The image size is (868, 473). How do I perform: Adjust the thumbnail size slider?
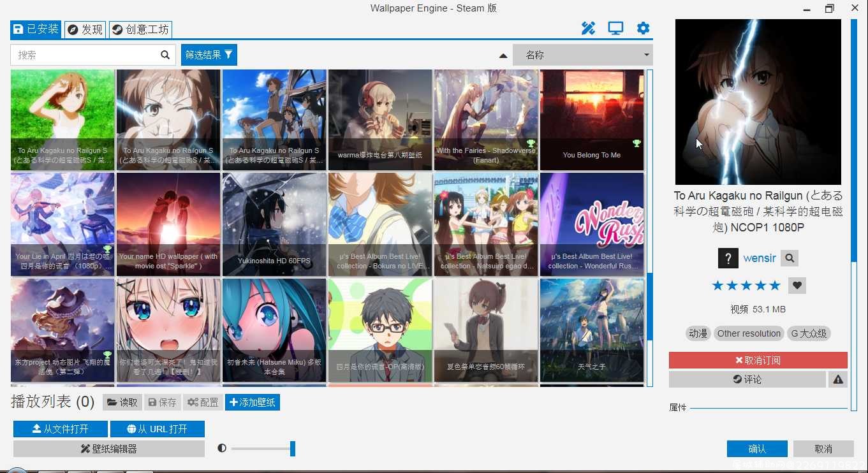262,449
